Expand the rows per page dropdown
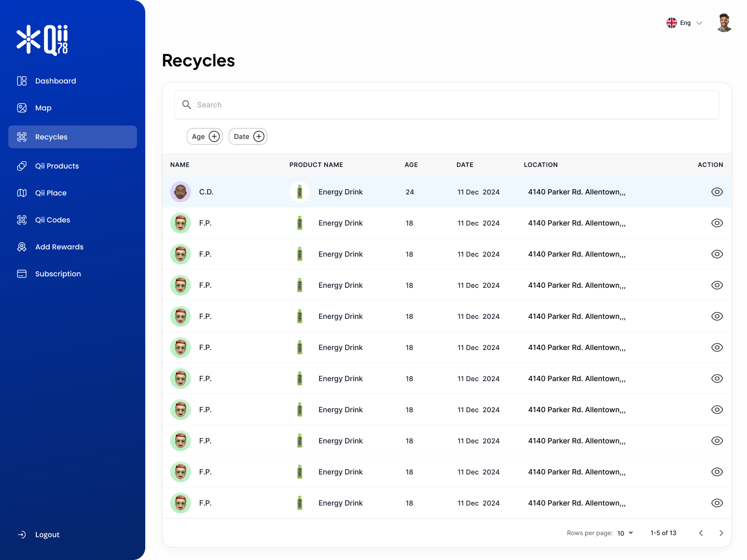The height and width of the screenshot is (560, 747). click(x=625, y=533)
